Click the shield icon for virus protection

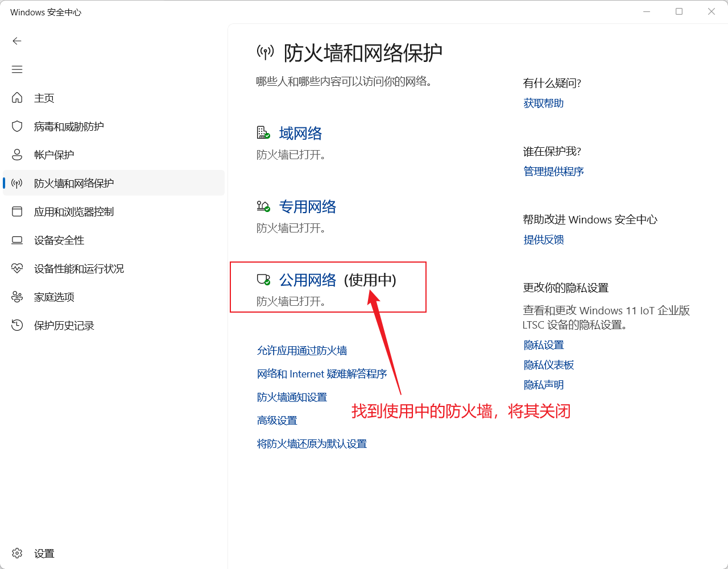click(17, 126)
